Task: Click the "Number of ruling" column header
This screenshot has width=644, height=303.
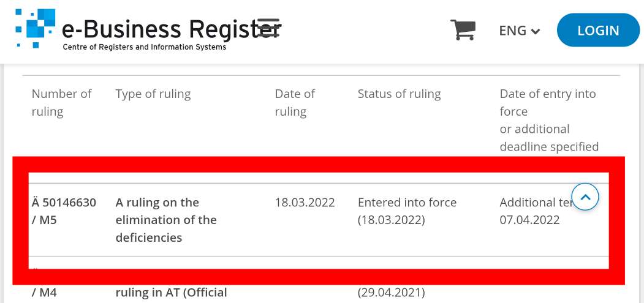Action: (61, 103)
